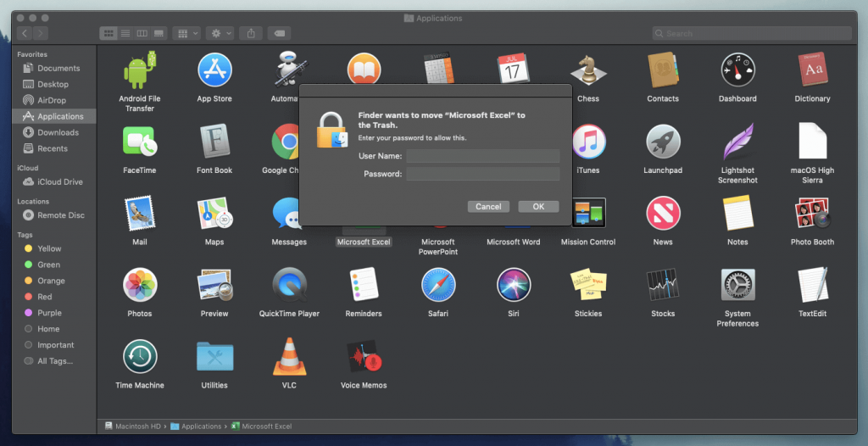Open Font Book application
The height and width of the screenshot is (446, 868).
(x=214, y=142)
